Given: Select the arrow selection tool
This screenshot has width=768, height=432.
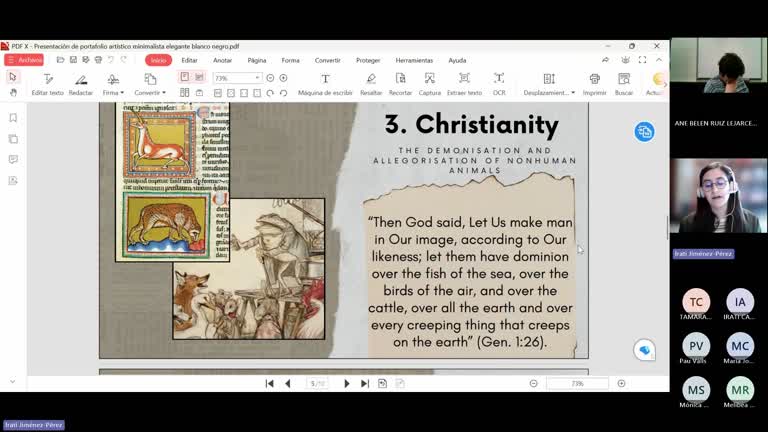Looking at the screenshot, I should (x=13, y=77).
